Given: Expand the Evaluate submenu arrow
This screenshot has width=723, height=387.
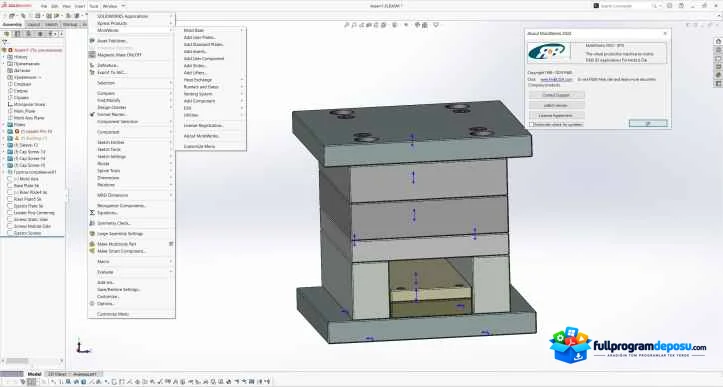Looking at the screenshot, I should (x=171, y=272).
